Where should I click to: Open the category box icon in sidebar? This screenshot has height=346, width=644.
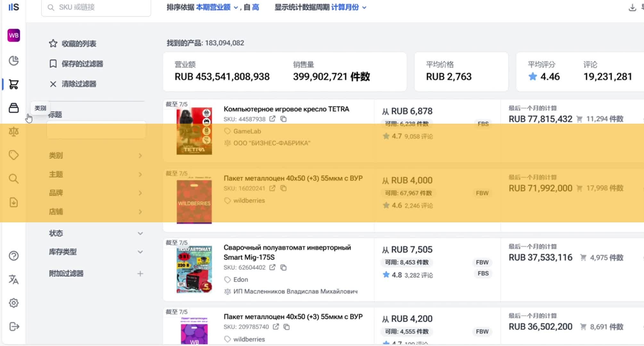(13, 108)
